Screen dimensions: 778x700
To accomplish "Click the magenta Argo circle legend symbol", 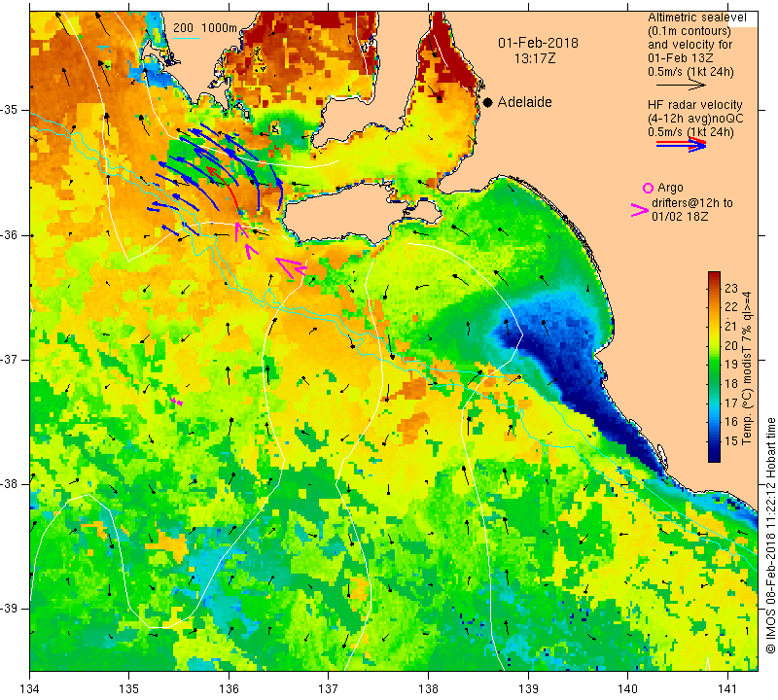I will point(648,188).
